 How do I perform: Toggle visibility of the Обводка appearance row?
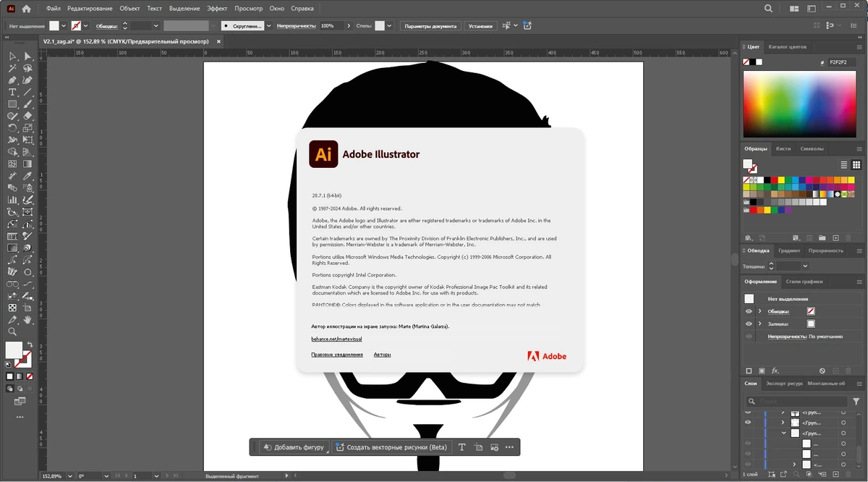pos(749,311)
